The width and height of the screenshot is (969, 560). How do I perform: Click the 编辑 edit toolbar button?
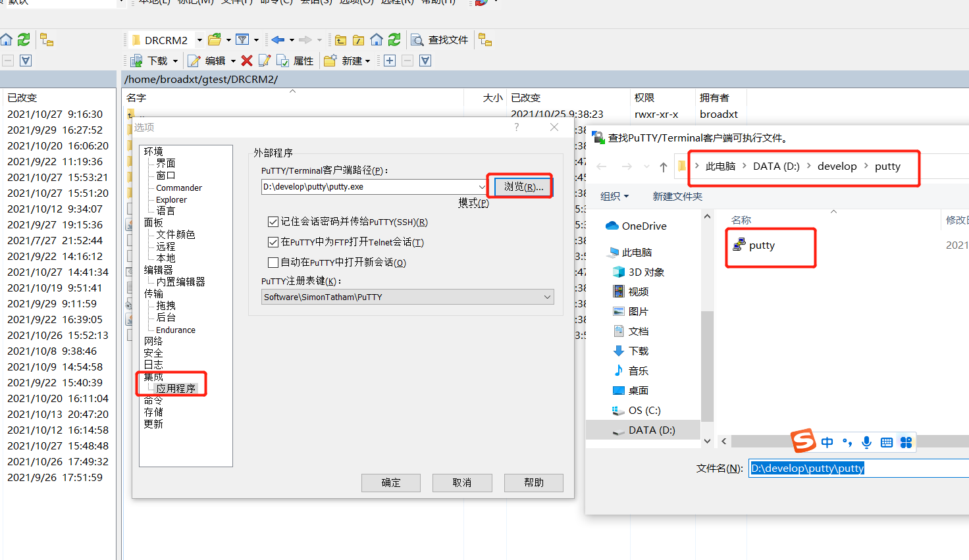[x=207, y=61]
